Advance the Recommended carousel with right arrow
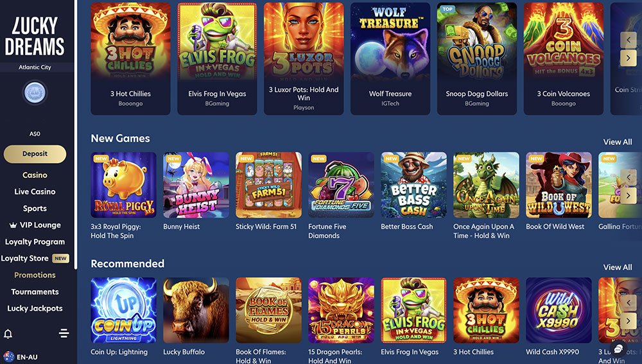 click(x=628, y=321)
